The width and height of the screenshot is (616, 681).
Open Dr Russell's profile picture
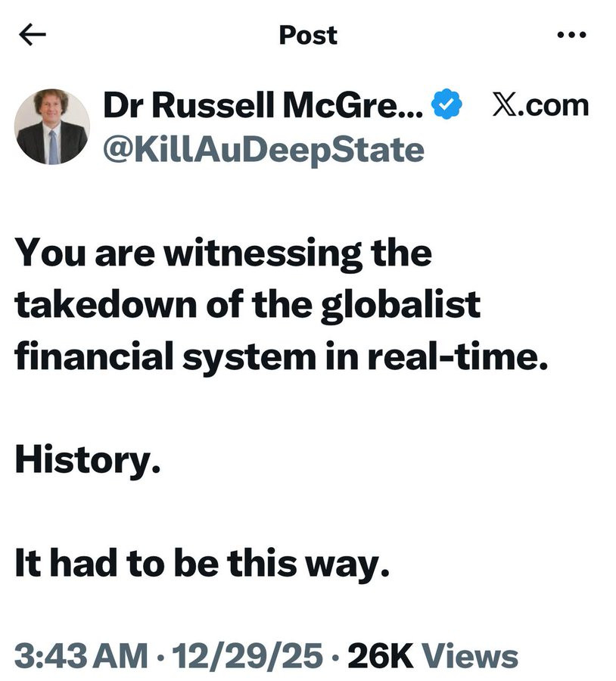coord(53,127)
